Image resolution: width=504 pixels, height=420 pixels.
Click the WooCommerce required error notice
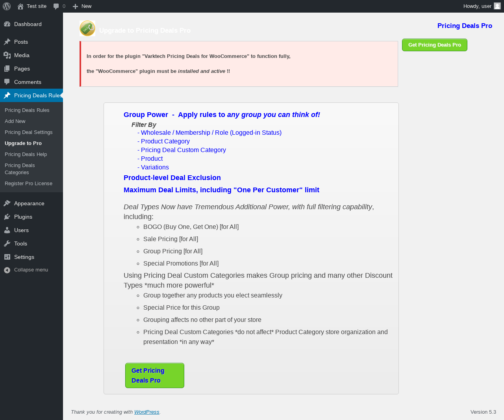click(x=239, y=64)
